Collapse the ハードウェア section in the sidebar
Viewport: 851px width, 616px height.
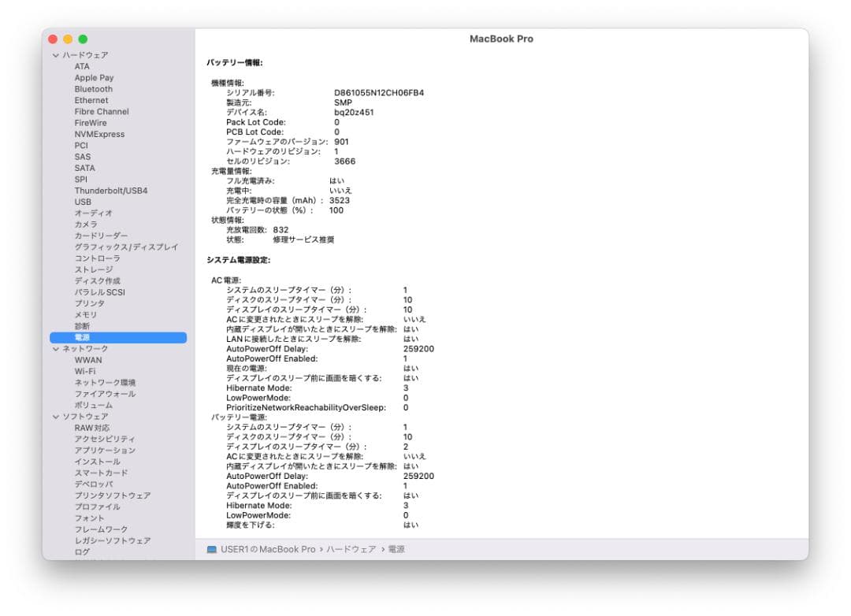[55, 54]
